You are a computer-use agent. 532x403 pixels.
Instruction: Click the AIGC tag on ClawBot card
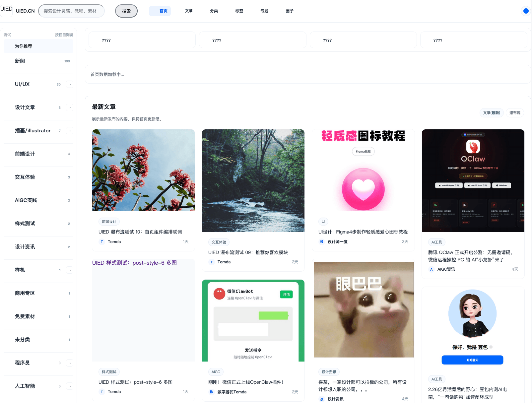[x=216, y=372]
